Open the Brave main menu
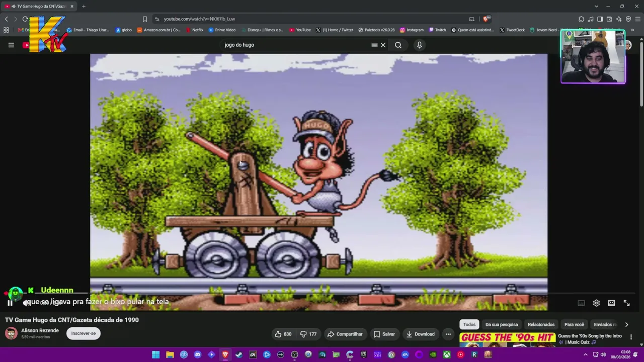 637,19
